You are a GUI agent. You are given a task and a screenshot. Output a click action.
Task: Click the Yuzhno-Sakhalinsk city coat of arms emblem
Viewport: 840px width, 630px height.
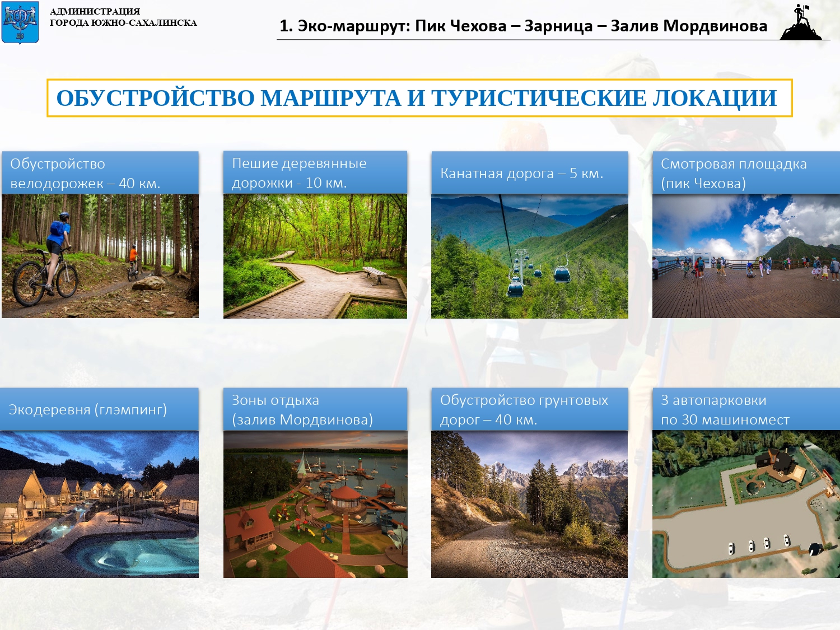tap(20, 22)
